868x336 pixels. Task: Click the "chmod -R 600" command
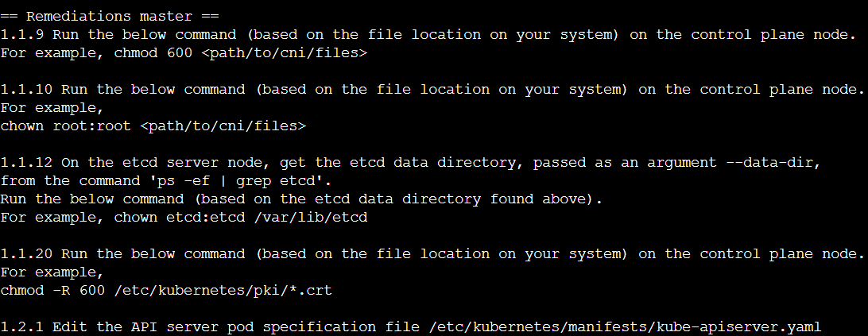click(x=52, y=291)
